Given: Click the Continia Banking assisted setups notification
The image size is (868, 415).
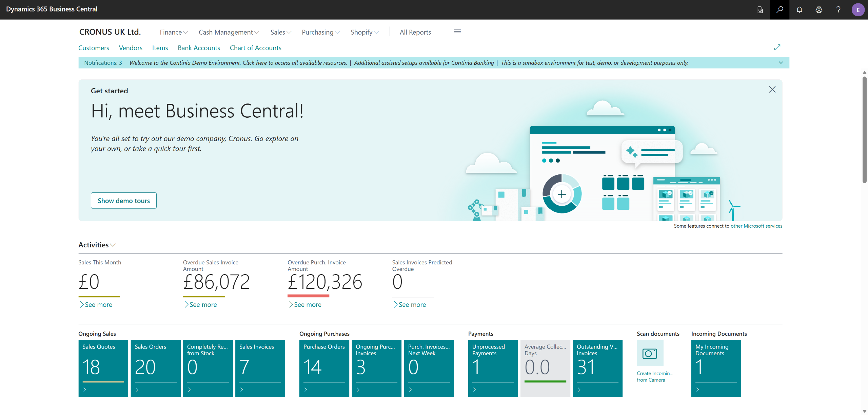Looking at the screenshot, I should [x=424, y=63].
